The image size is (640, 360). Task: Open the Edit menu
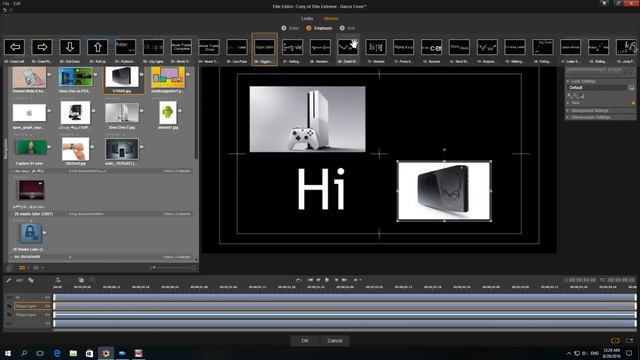[x=17, y=3]
